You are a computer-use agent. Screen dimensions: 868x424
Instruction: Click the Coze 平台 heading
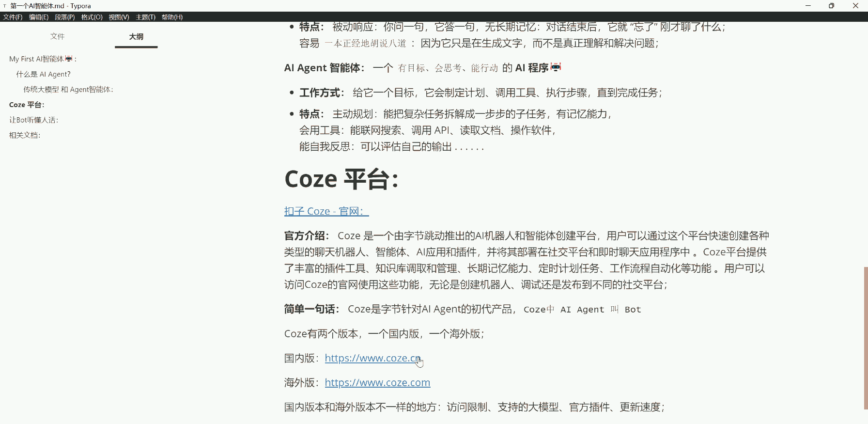(341, 179)
